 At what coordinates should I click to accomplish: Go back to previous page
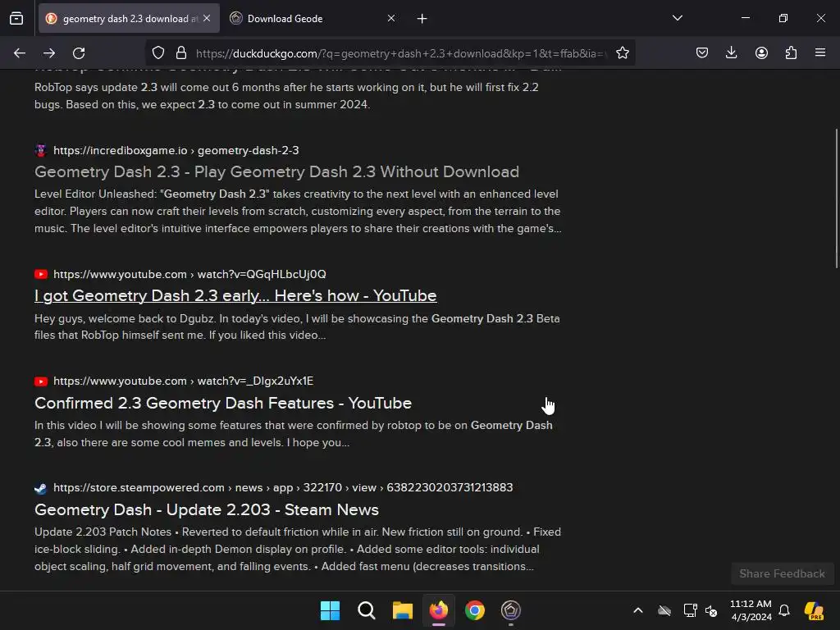[20, 53]
